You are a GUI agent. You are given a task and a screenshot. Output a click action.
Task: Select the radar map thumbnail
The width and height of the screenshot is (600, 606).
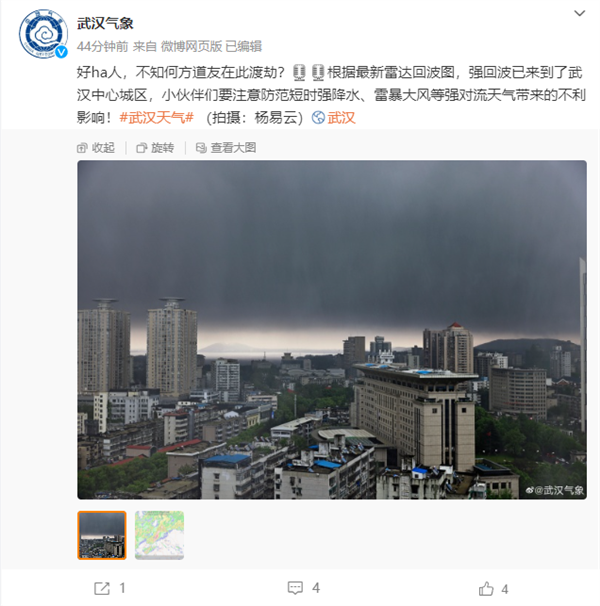[159, 535]
